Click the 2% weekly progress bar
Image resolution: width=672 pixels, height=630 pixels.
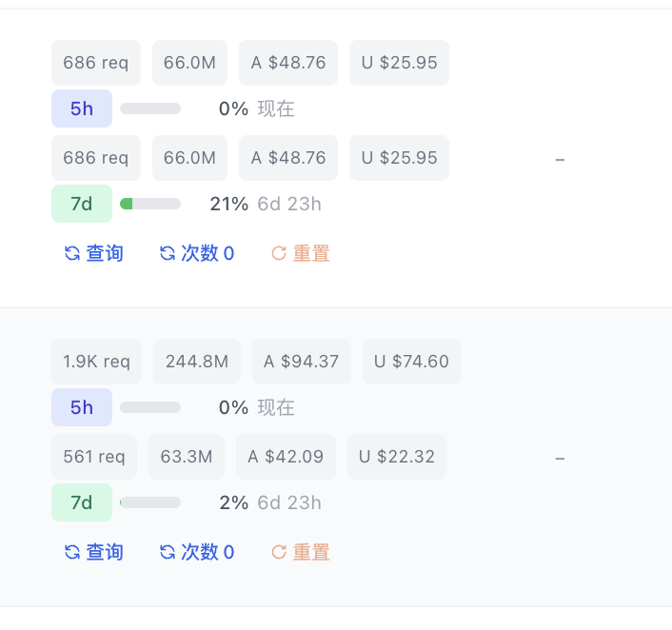[150, 502]
